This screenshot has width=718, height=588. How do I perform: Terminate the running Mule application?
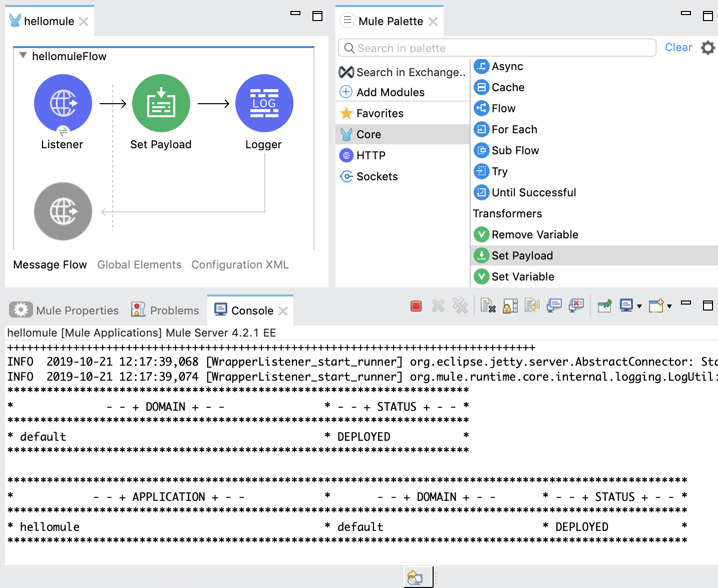[x=416, y=306]
